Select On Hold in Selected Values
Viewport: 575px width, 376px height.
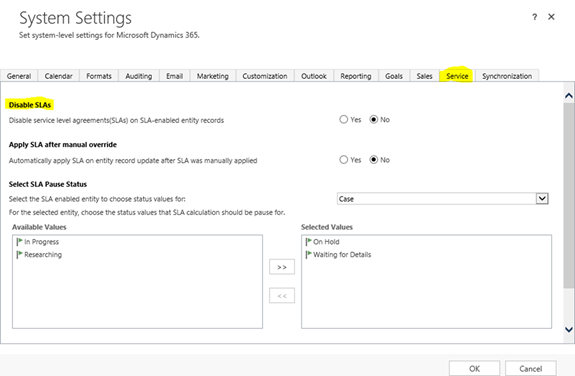point(326,242)
